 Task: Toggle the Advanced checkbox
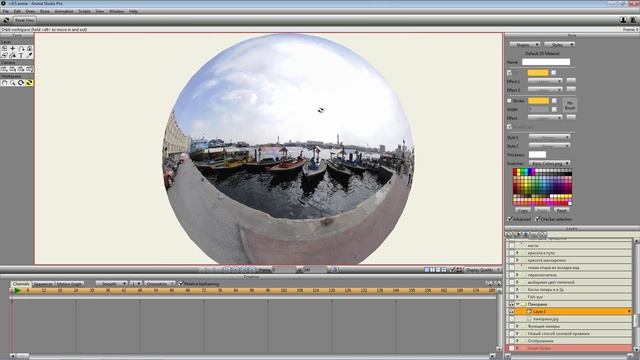click(510, 219)
